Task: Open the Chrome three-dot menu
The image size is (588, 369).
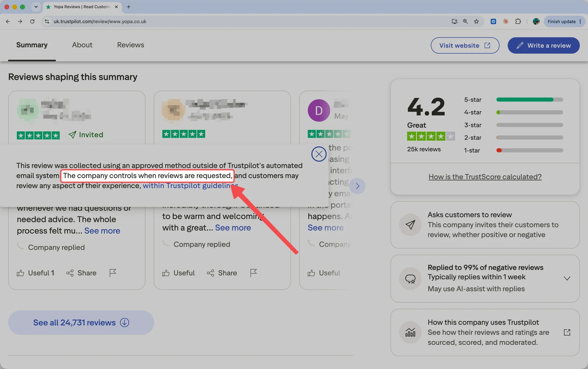Action: [580, 21]
